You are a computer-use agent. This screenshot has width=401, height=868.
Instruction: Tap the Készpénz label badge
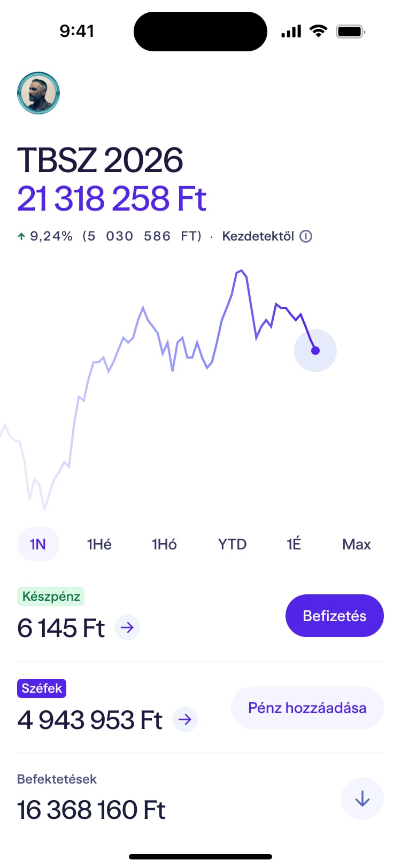click(x=51, y=596)
